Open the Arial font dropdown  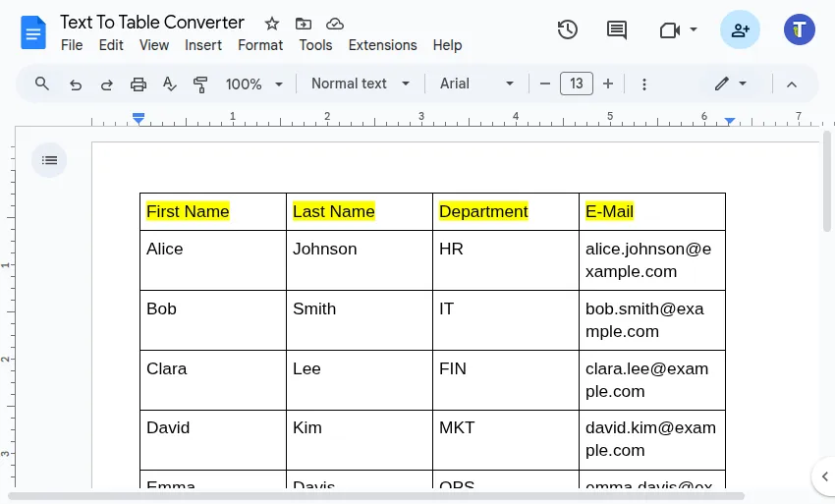476,84
